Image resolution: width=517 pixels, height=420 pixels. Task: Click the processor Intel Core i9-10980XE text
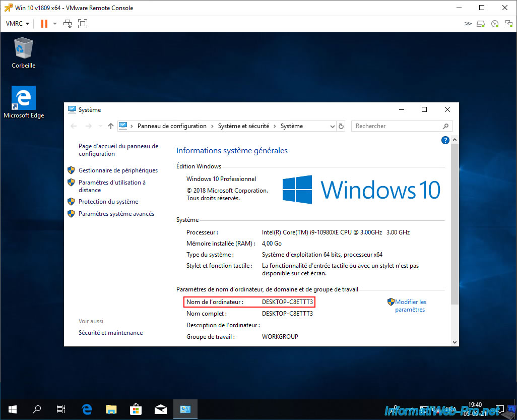[336, 232]
